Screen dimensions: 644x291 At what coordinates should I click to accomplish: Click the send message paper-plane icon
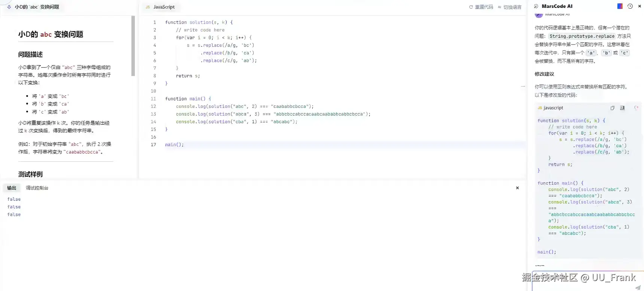pos(638,287)
